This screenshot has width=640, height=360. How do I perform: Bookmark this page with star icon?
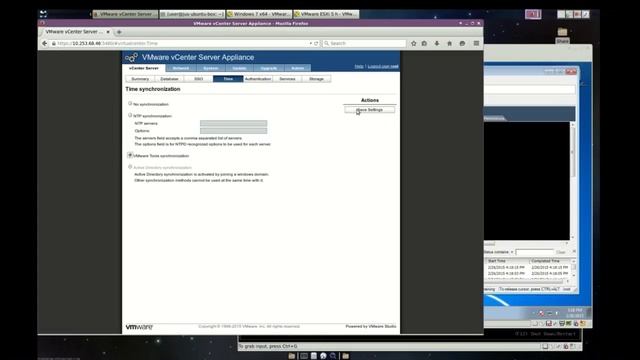click(413, 43)
